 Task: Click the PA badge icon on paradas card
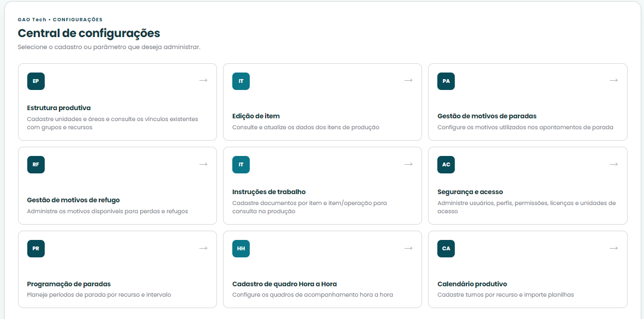tap(446, 81)
